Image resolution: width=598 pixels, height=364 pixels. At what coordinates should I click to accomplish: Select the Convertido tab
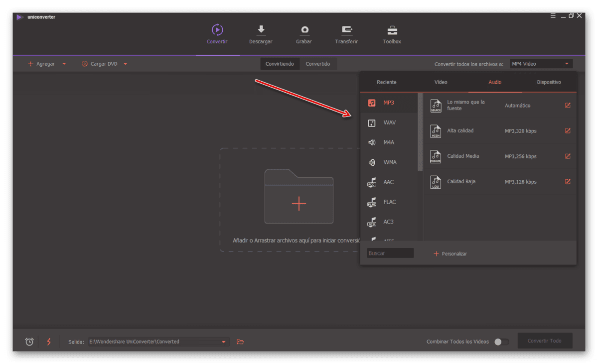pos(318,64)
